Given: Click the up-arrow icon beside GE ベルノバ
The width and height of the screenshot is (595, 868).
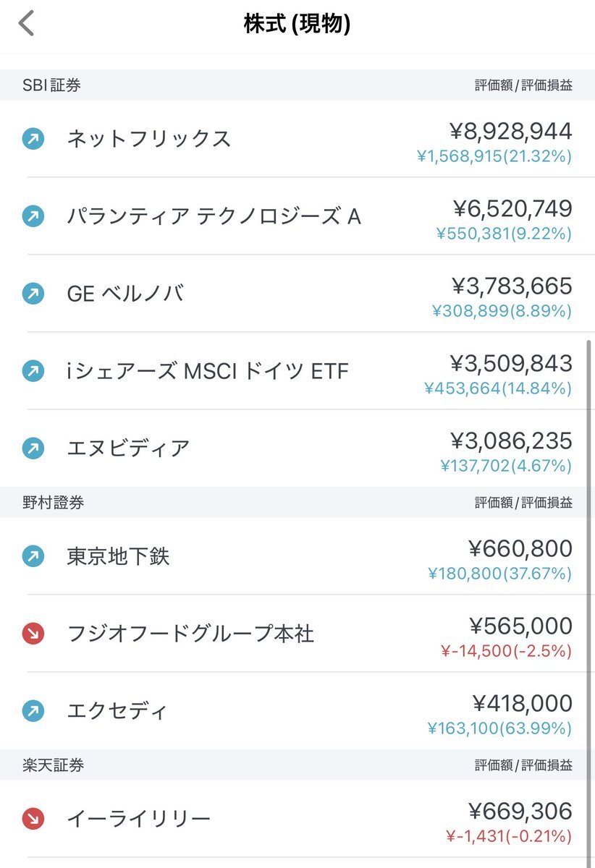Looking at the screenshot, I should tap(33, 293).
